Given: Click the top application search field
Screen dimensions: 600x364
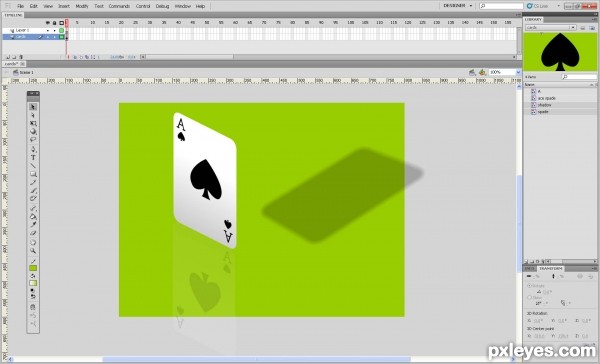Looking at the screenshot, I should point(501,6).
